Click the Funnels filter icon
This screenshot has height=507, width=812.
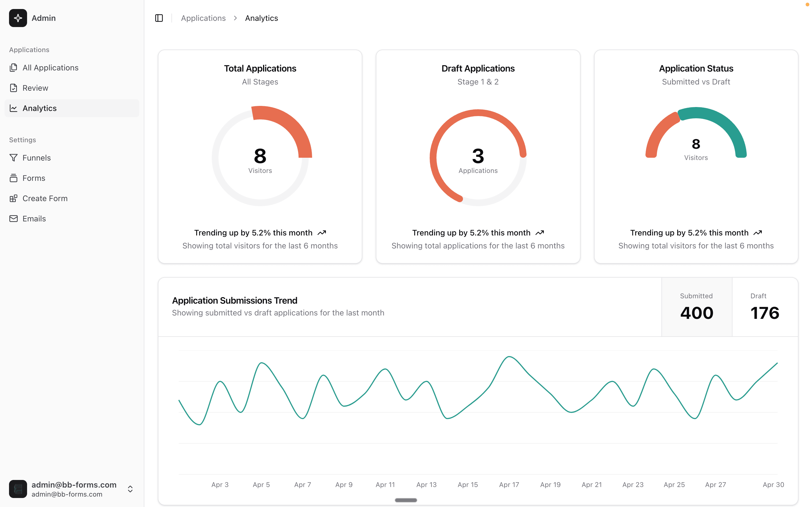pos(14,158)
